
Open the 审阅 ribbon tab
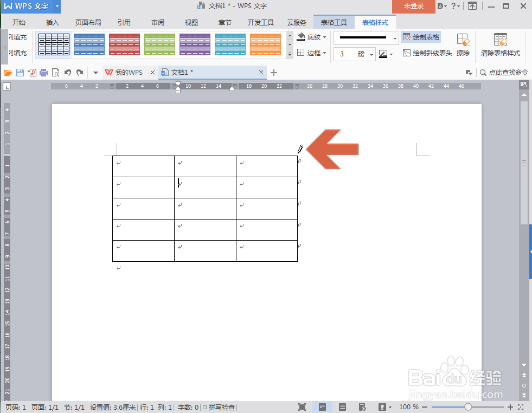[x=158, y=22]
